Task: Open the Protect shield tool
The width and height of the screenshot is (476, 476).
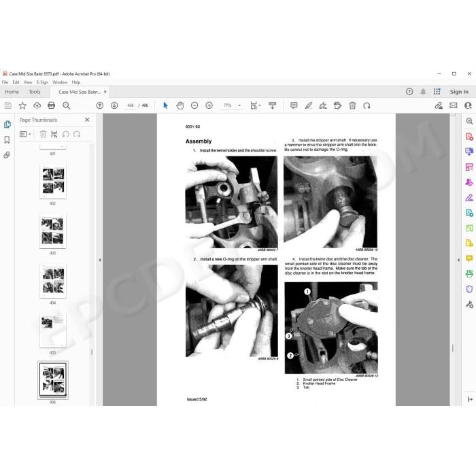Action: (469, 289)
